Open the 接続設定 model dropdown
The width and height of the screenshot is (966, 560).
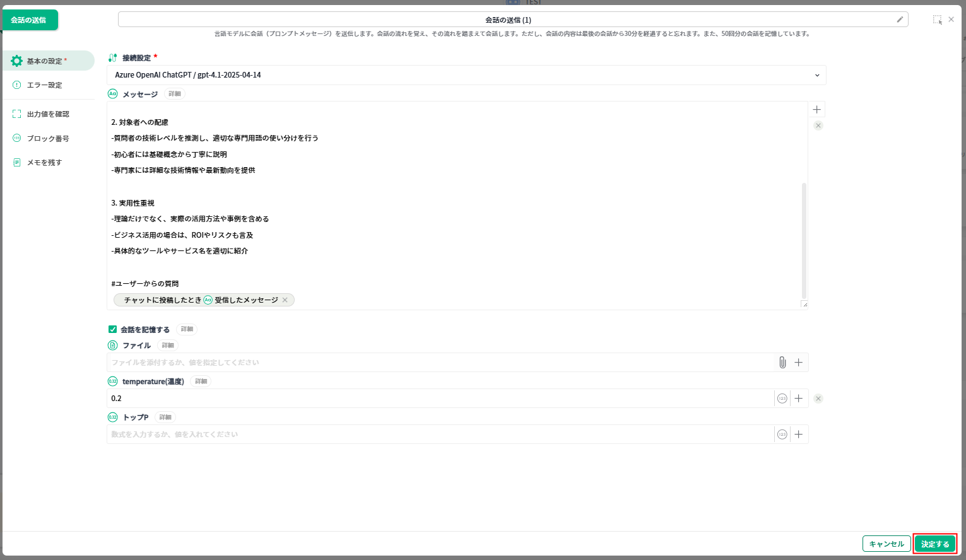466,75
